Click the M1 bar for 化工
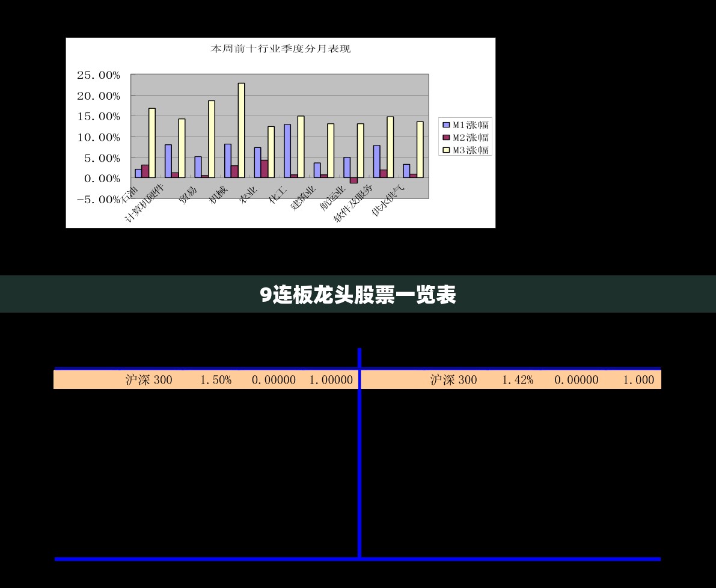The image size is (716, 588). pyautogui.click(x=287, y=151)
